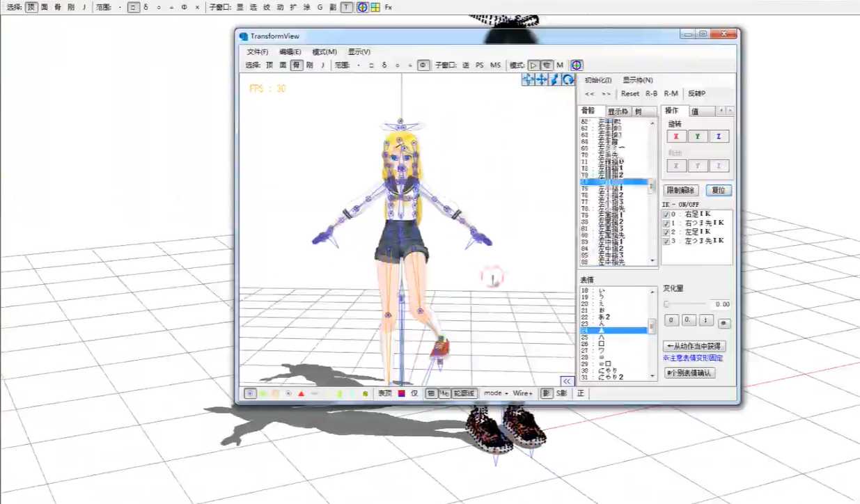Toggle the 影 shadow button
Screen dimensions: 860x504
(547, 393)
